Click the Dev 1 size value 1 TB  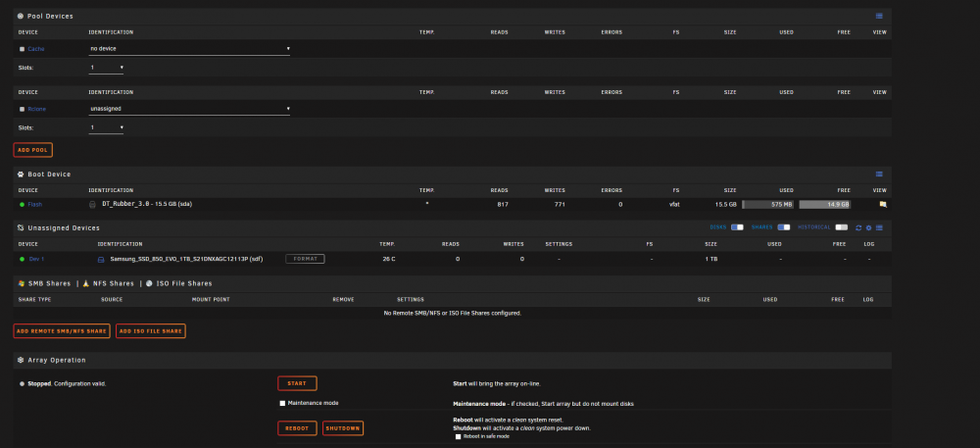[711, 259]
